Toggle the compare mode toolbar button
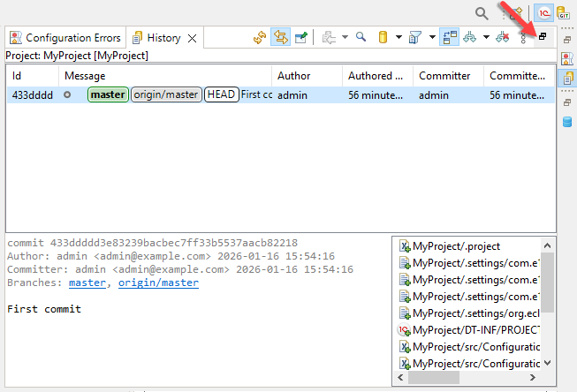577x392 pixels. (450, 37)
